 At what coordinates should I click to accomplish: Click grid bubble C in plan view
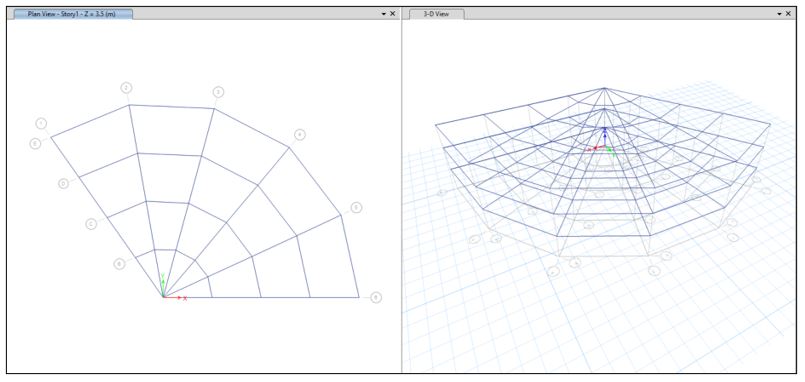(91, 224)
